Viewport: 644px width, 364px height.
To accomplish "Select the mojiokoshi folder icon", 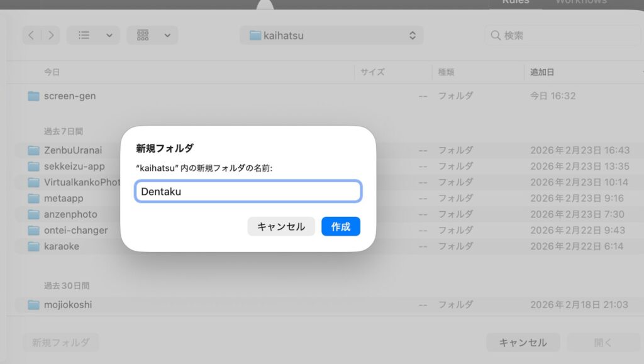I will coord(35,304).
